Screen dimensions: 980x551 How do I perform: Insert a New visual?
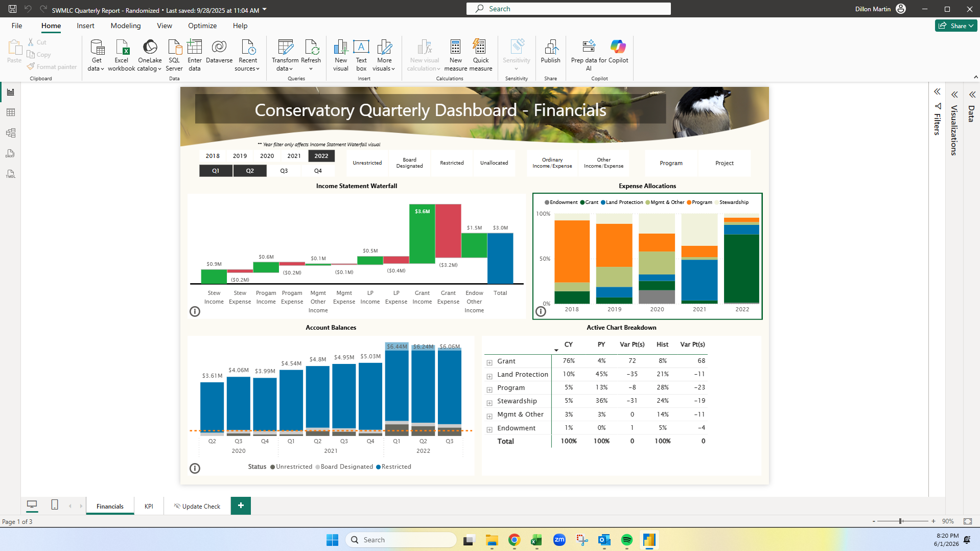click(341, 55)
